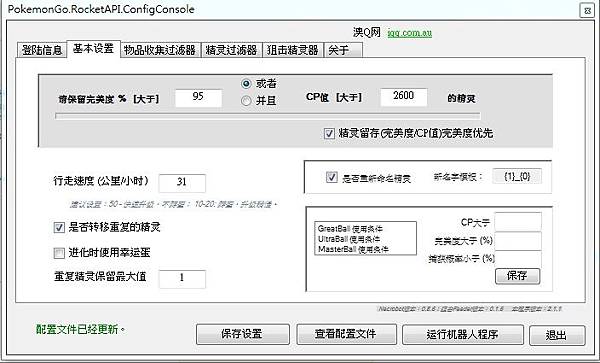Click the 完美度大于 (%) input field
The width and height of the screenshot is (600, 363).
518,241
